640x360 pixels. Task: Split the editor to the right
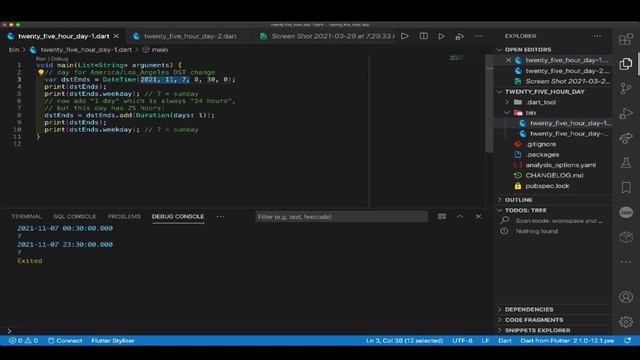(424, 36)
